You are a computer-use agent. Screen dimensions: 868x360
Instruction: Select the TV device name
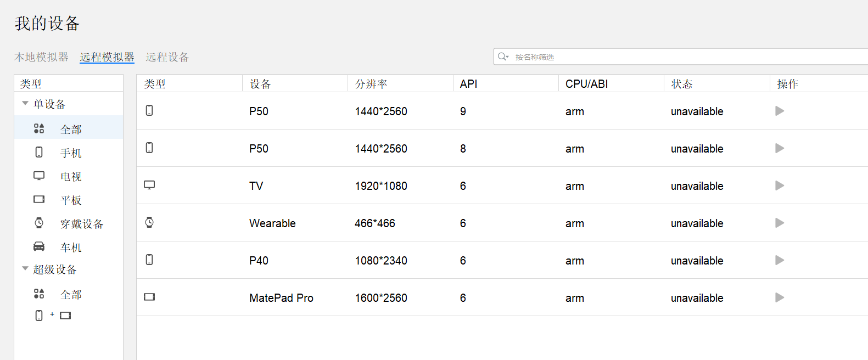(256, 186)
